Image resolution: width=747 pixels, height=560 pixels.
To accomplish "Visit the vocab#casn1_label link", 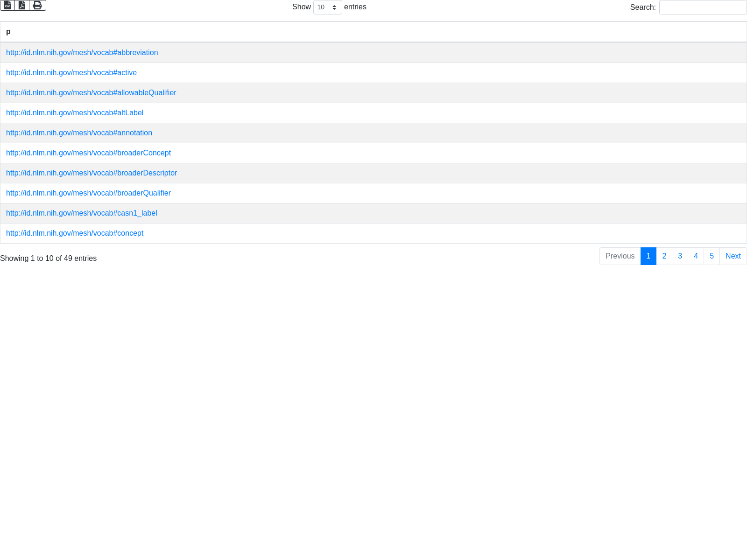I will (81, 213).
